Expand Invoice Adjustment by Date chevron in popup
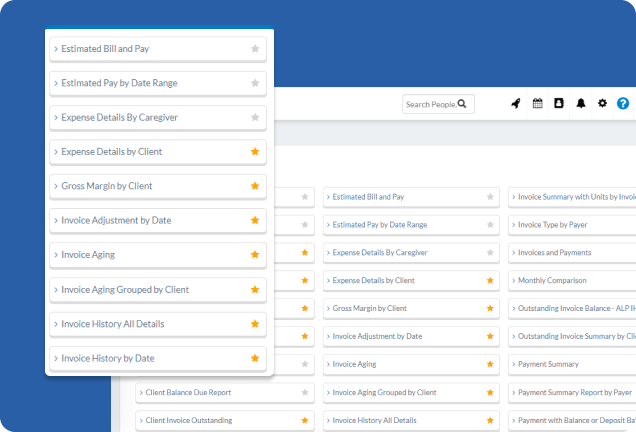 [x=56, y=220]
